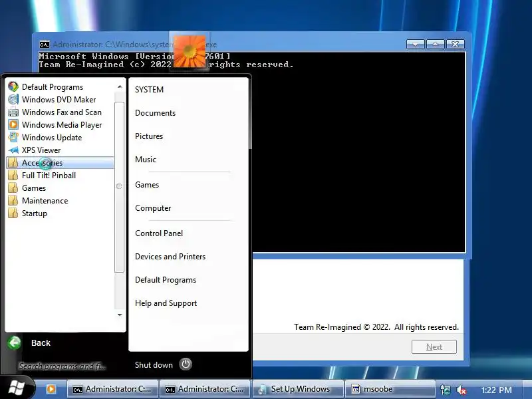The width and height of the screenshot is (532, 399).
Task: Expand the Accessories folder
Action: click(x=60, y=162)
